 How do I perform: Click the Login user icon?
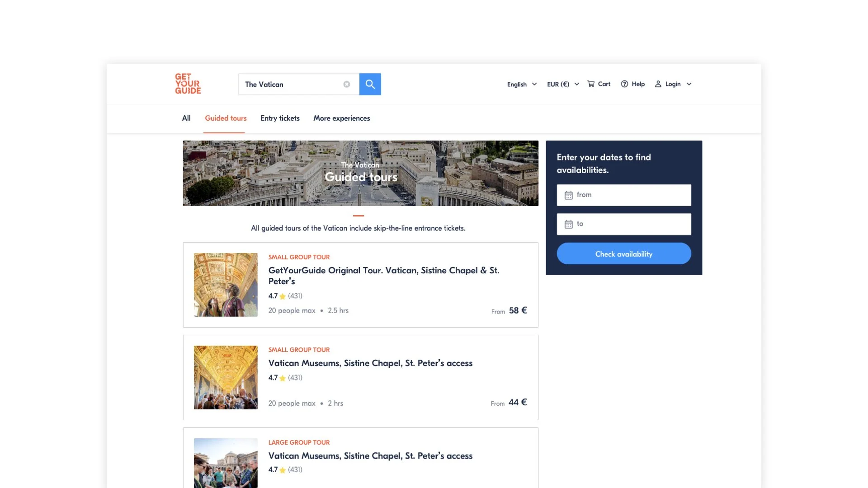(658, 84)
